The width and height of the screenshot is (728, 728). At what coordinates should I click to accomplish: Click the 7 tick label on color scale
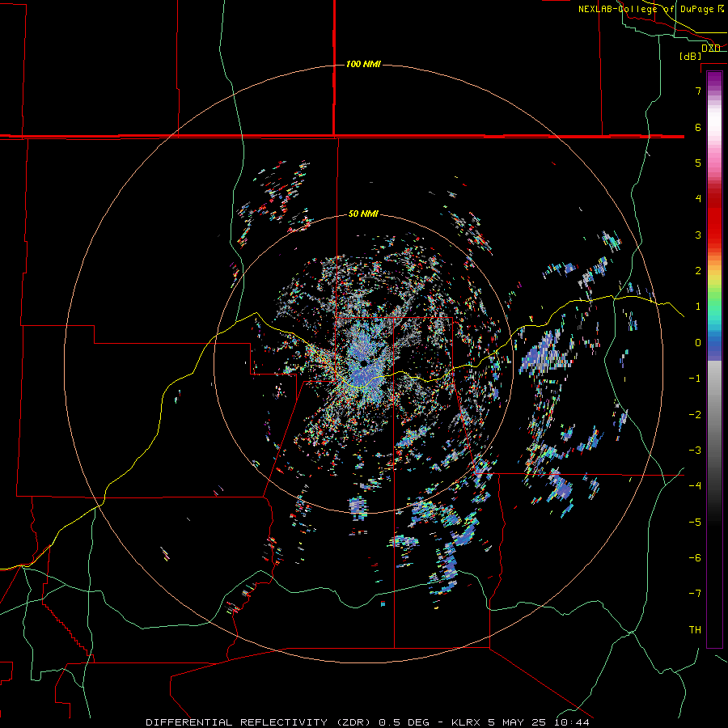pyautogui.click(x=698, y=91)
